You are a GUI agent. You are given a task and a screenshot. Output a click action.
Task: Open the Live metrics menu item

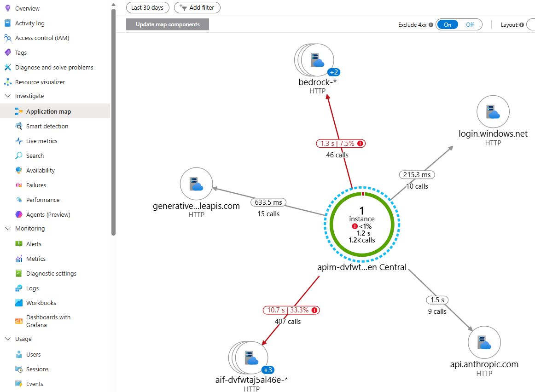(55, 141)
